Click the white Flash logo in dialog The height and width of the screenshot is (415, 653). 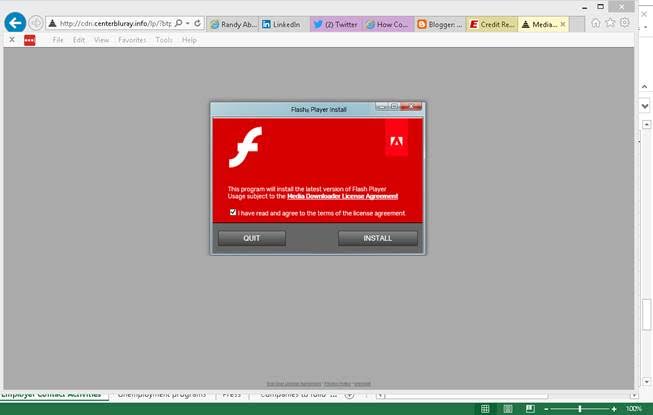click(x=246, y=147)
